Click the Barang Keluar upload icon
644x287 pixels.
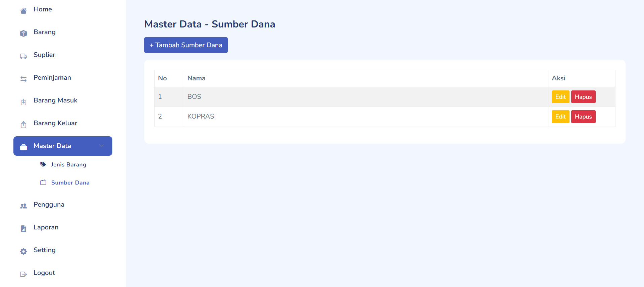(x=23, y=125)
